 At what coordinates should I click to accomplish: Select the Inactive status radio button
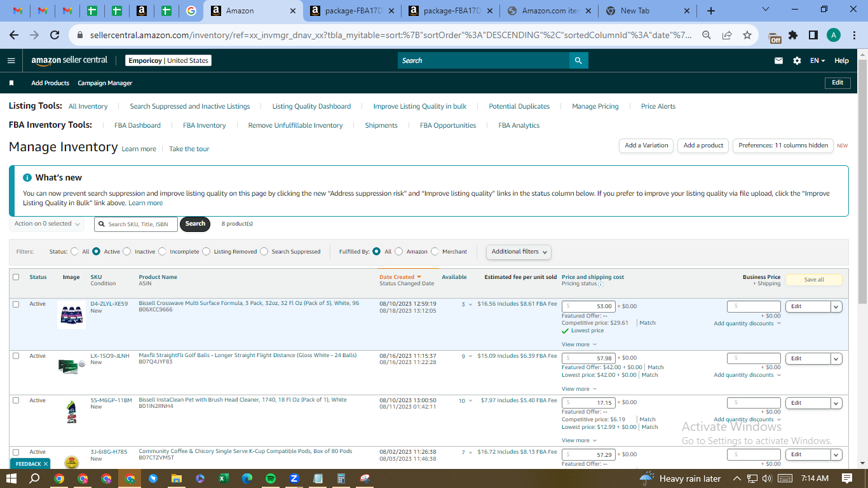(127, 252)
